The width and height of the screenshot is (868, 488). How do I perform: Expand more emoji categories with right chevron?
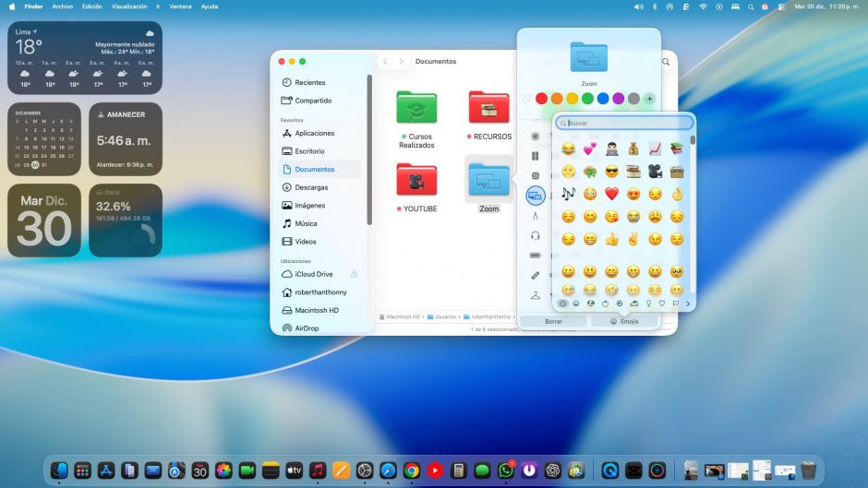coord(687,304)
